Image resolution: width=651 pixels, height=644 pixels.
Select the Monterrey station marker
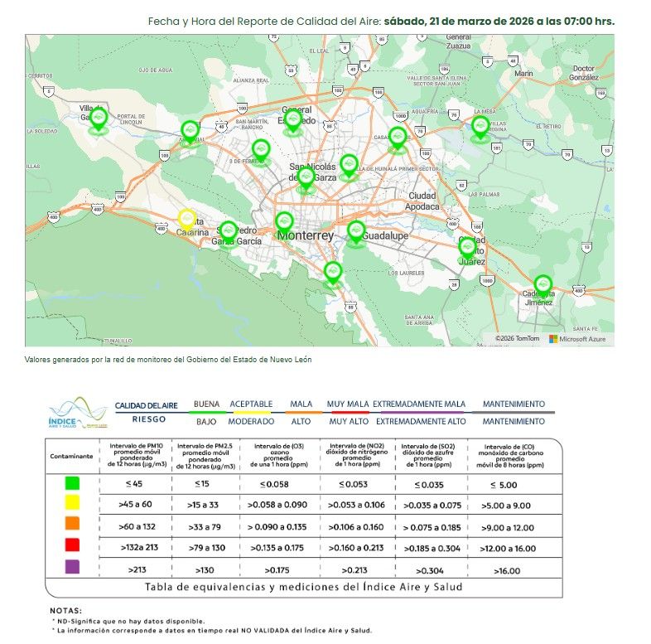(x=284, y=221)
